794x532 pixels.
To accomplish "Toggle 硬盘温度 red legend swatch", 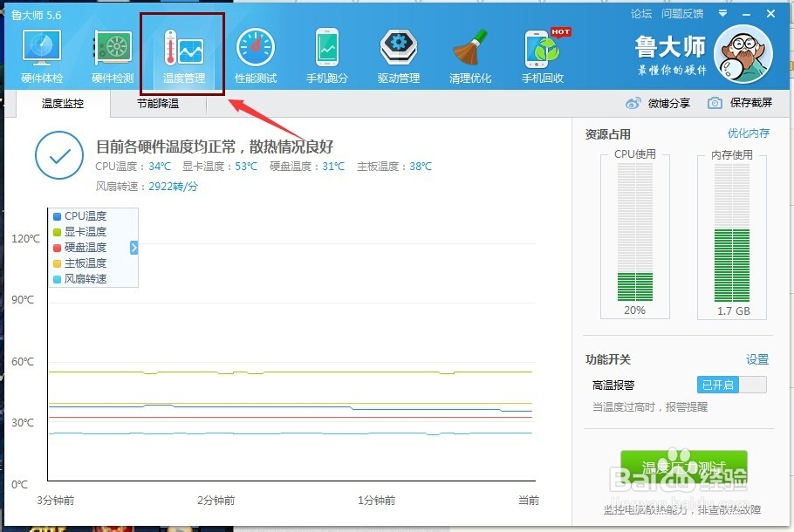I will [58, 248].
